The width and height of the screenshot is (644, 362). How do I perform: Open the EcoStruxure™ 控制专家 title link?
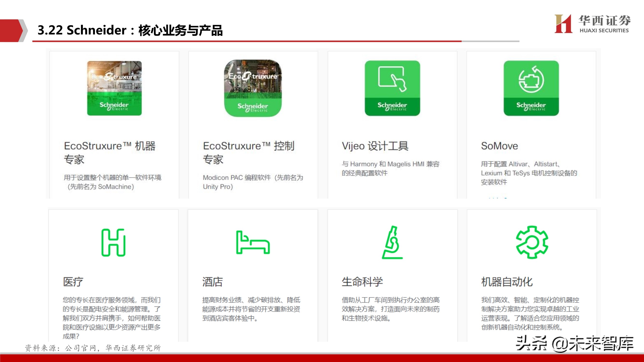tap(249, 153)
